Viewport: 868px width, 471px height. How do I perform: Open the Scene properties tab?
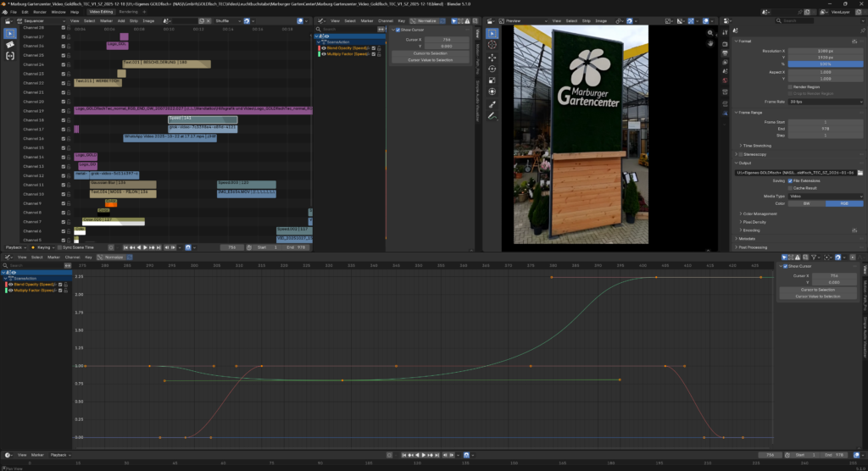click(x=726, y=71)
